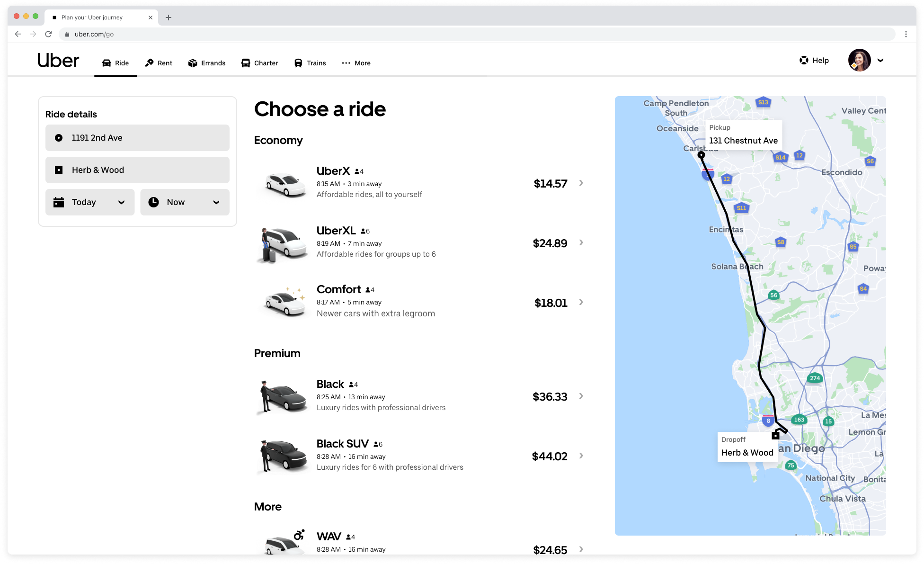Close the Plan your Uber journey tab
924x564 pixels.
151,18
